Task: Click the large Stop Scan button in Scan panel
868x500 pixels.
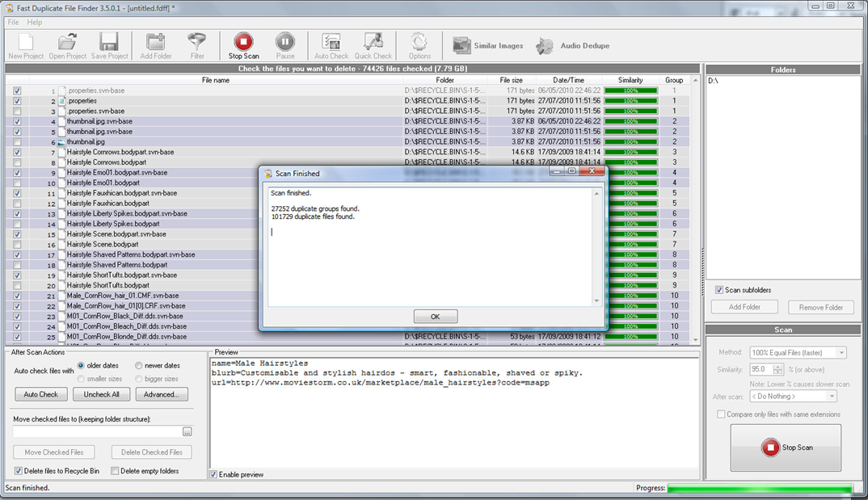Action: (786, 447)
